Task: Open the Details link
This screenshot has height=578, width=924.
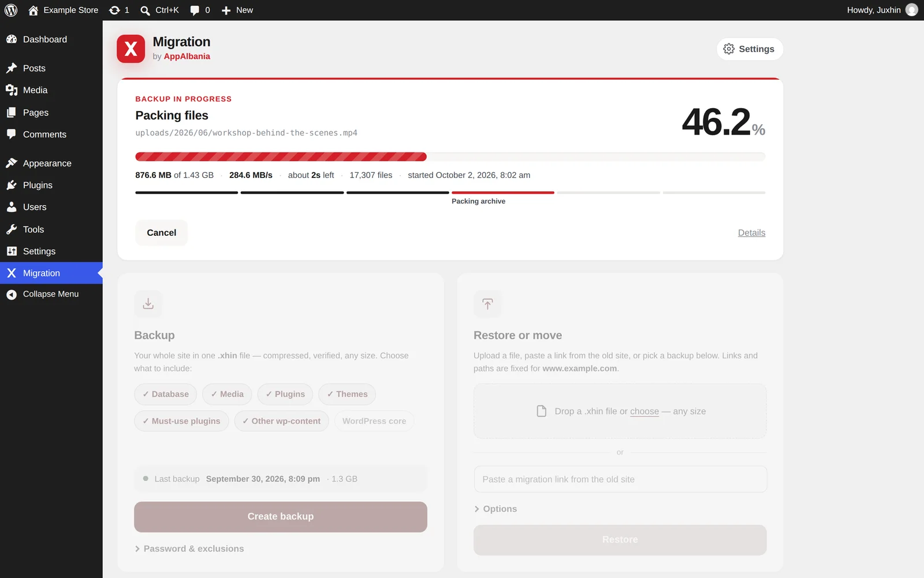Action: pyautogui.click(x=751, y=232)
